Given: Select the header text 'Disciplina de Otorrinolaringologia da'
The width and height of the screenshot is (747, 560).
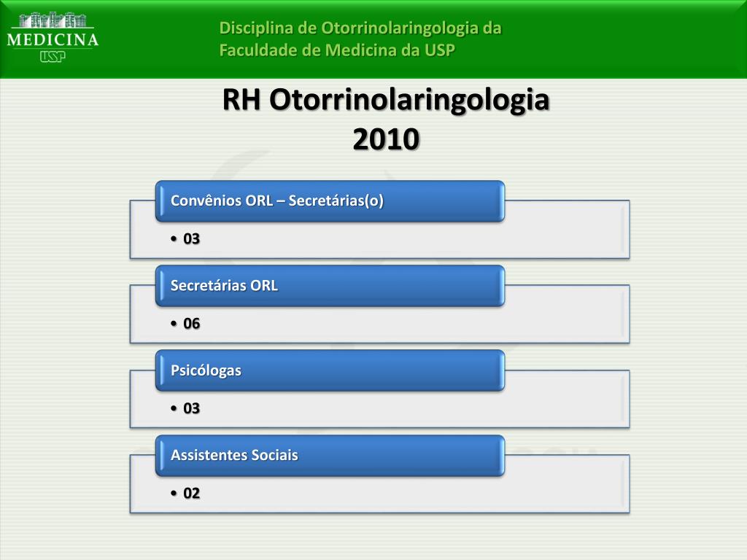Looking at the screenshot, I should coord(360,28).
